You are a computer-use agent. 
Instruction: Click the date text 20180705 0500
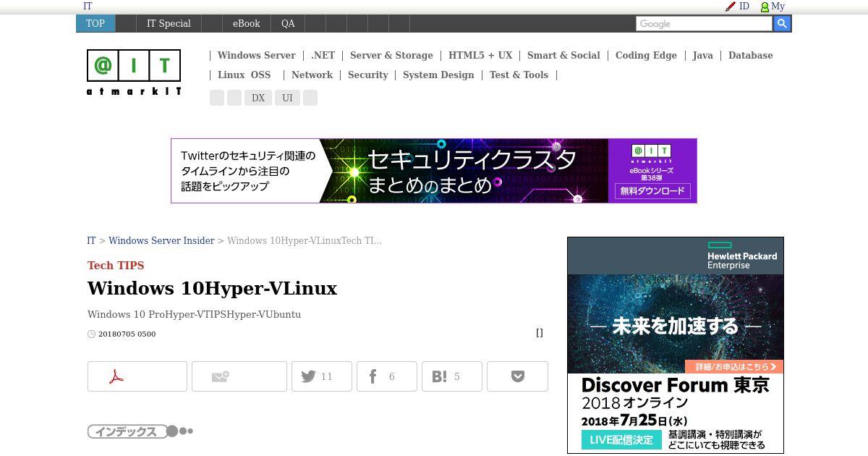127,334
